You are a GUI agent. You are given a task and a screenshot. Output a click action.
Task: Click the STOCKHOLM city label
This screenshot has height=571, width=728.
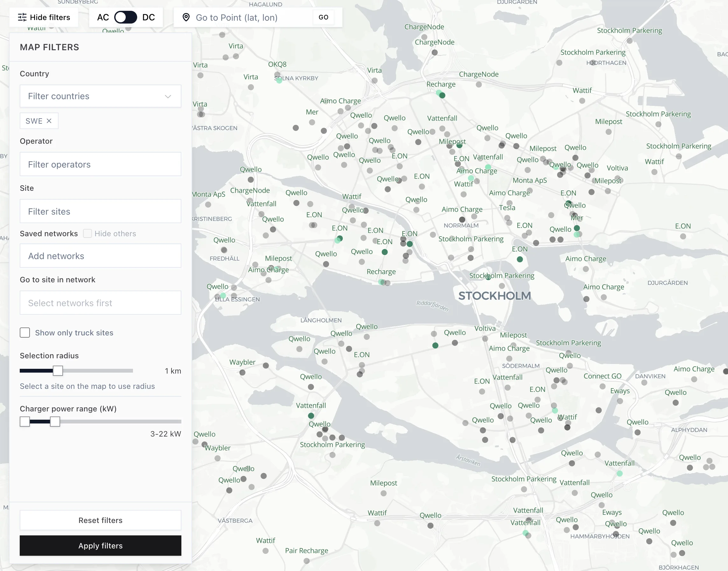tap(494, 296)
